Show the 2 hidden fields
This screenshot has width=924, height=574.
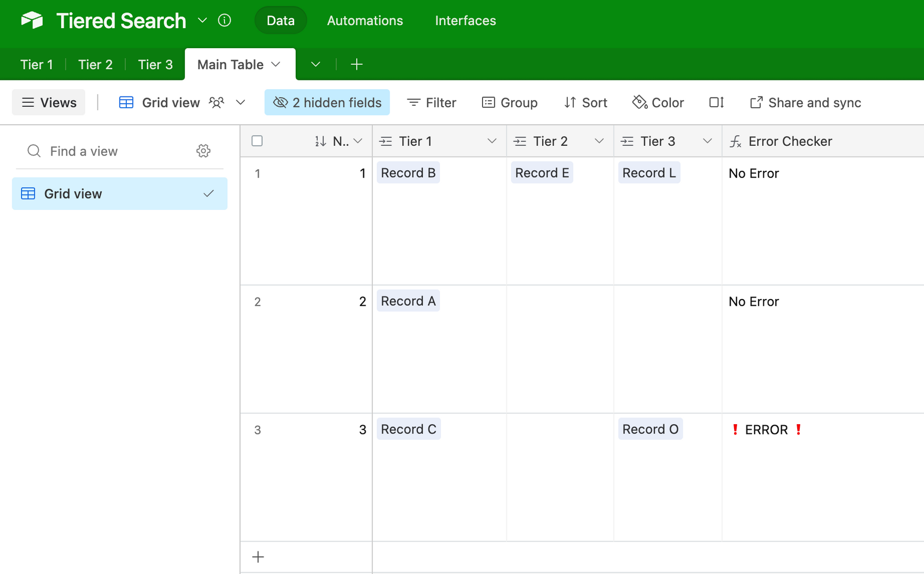click(x=327, y=103)
